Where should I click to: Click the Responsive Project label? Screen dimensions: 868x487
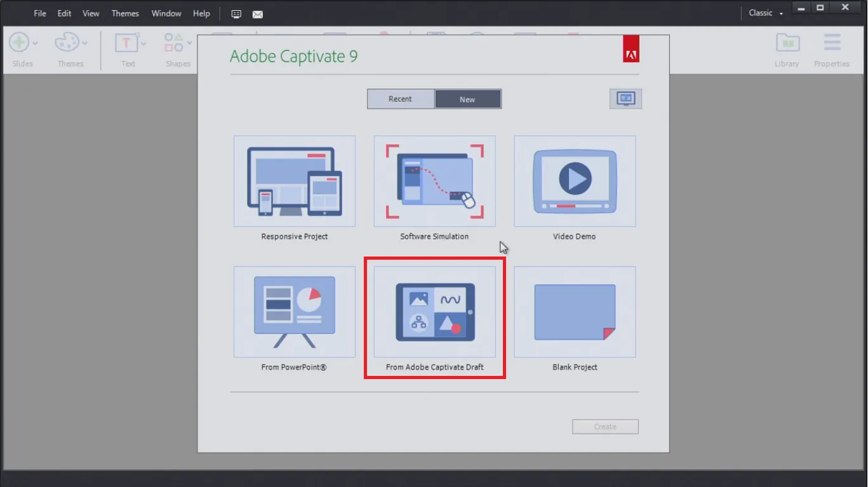pos(295,236)
